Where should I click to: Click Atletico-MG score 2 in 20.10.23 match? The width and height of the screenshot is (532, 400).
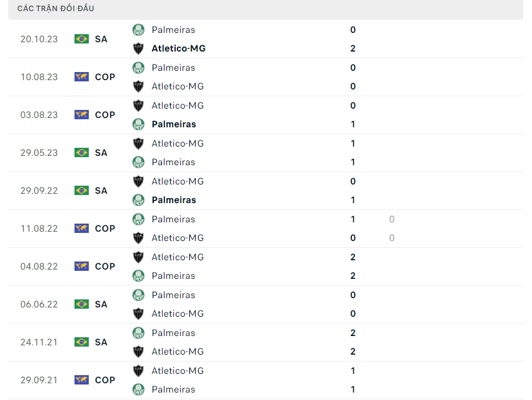[353, 48]
